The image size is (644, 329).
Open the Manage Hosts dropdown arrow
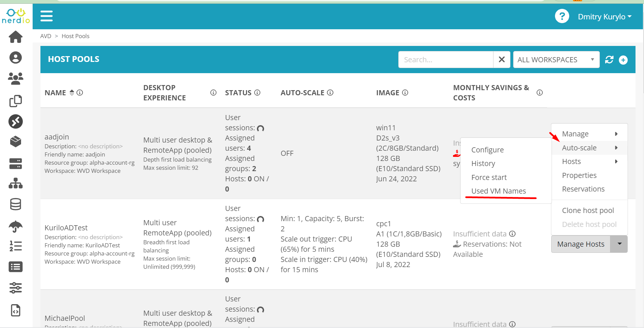pyautogui.click(x=619, y=244)
